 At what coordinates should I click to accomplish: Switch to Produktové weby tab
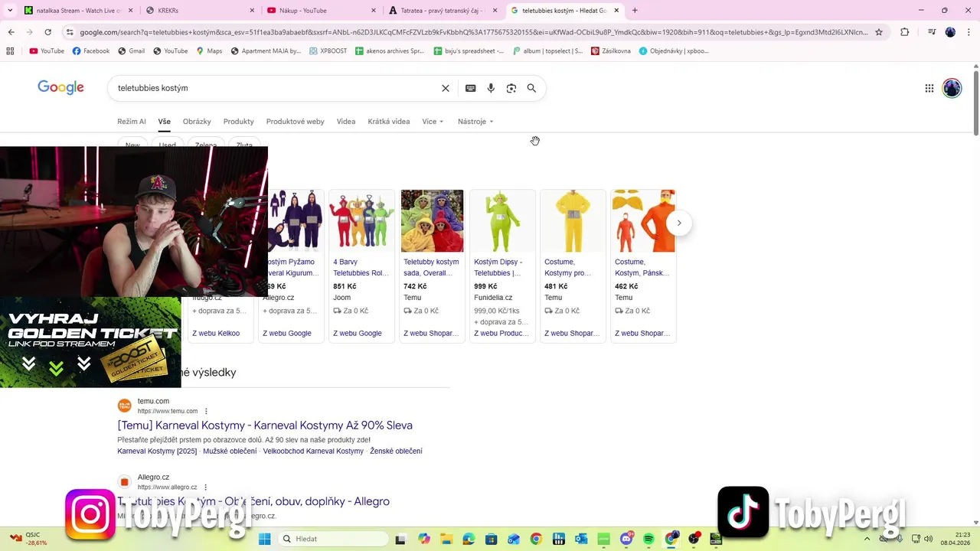coord(295,122)
